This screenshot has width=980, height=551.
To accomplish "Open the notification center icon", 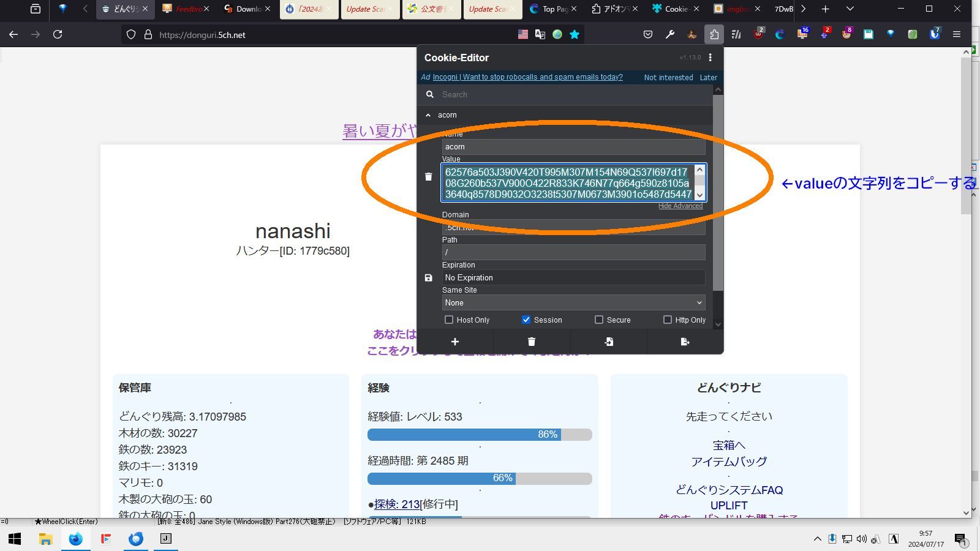I will pos(960,539).
